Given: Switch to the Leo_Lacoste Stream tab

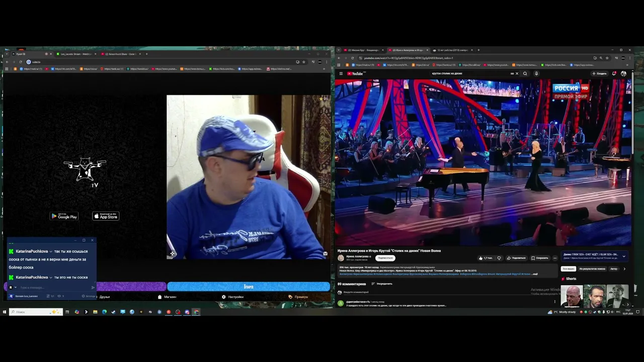Looking at the screenshot, I should coord(76,54).
